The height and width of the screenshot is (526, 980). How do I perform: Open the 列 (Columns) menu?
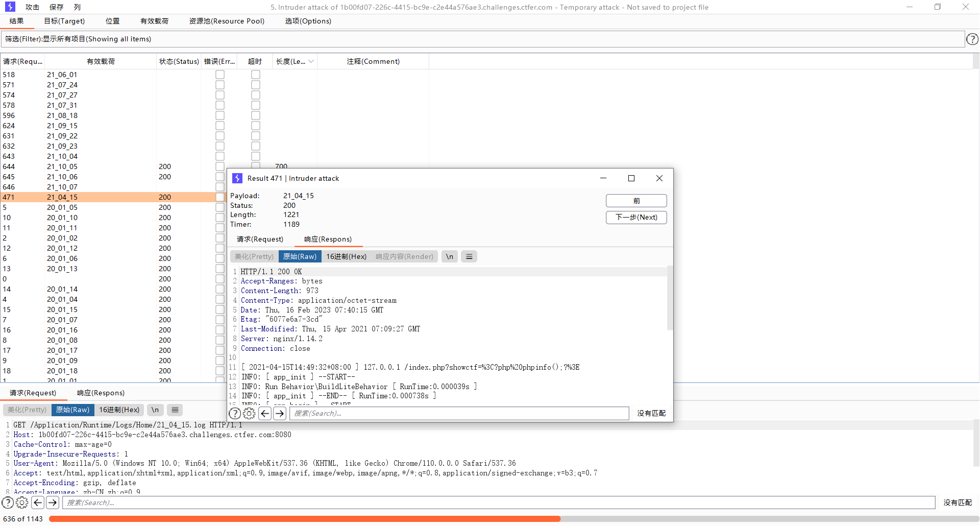pos(77,7)
